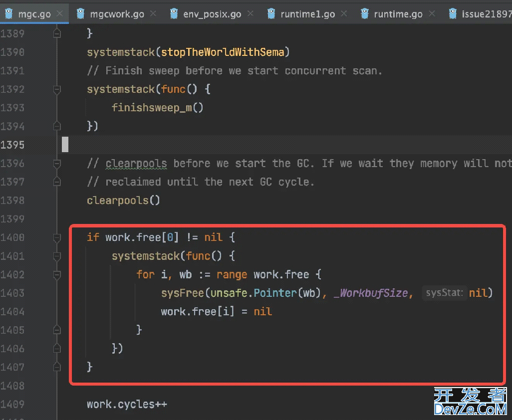Collapse the fold marker at line 1389
Screen dimensions: 512x420
[x=57, y=33]
